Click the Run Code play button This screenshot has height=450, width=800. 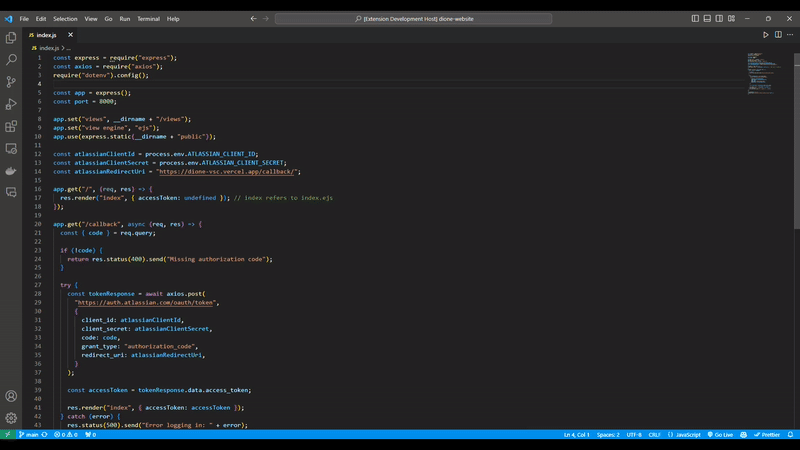766,35
